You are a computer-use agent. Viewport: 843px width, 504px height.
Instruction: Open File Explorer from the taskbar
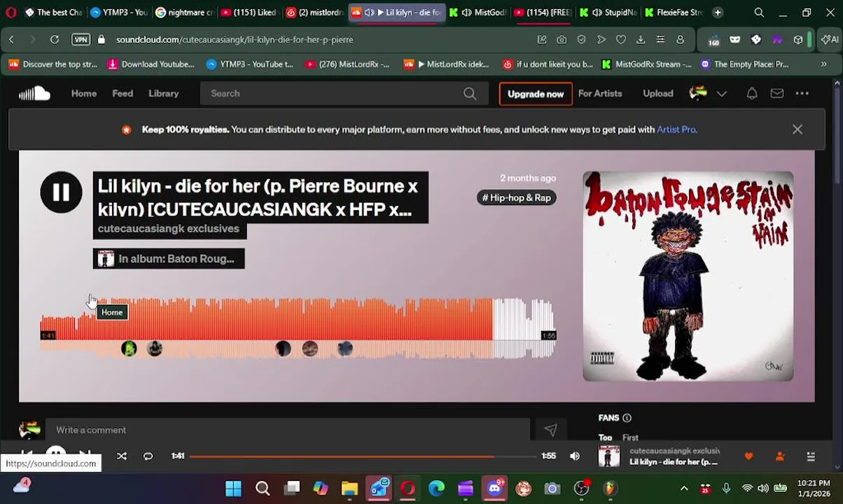(349, 488)
